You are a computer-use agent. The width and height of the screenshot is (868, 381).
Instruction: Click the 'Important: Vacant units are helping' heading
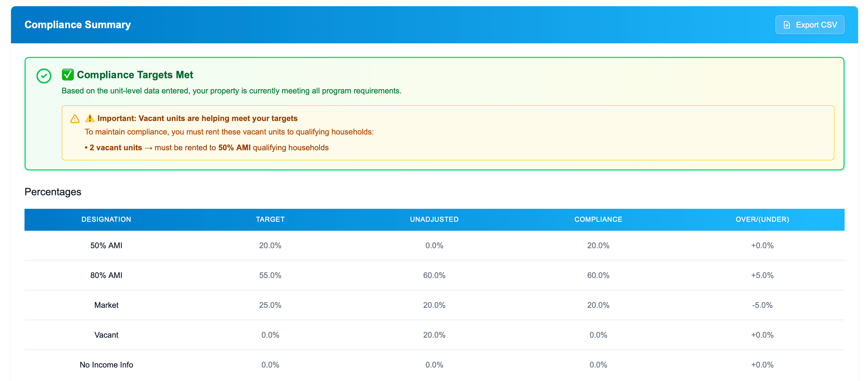coord(197,118)
